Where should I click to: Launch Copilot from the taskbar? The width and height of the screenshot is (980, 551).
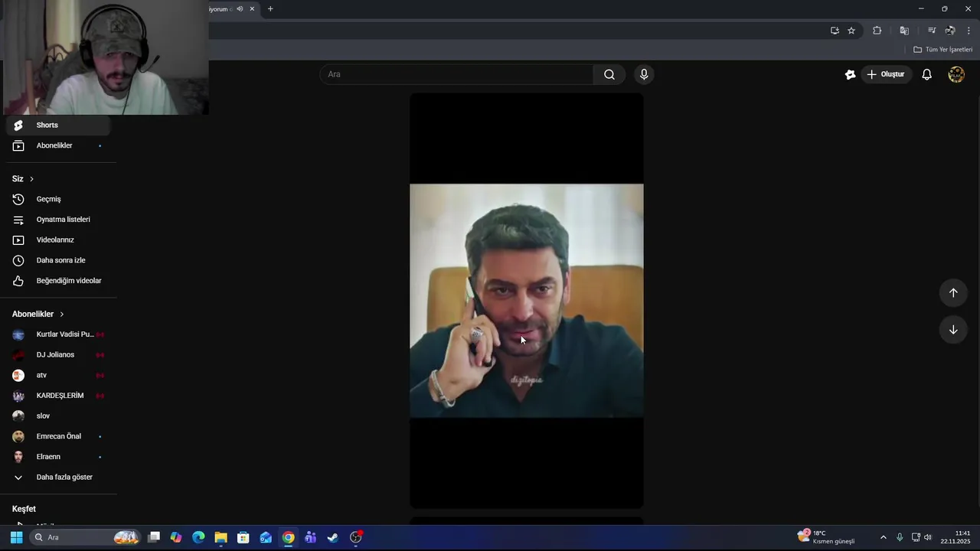176,537
